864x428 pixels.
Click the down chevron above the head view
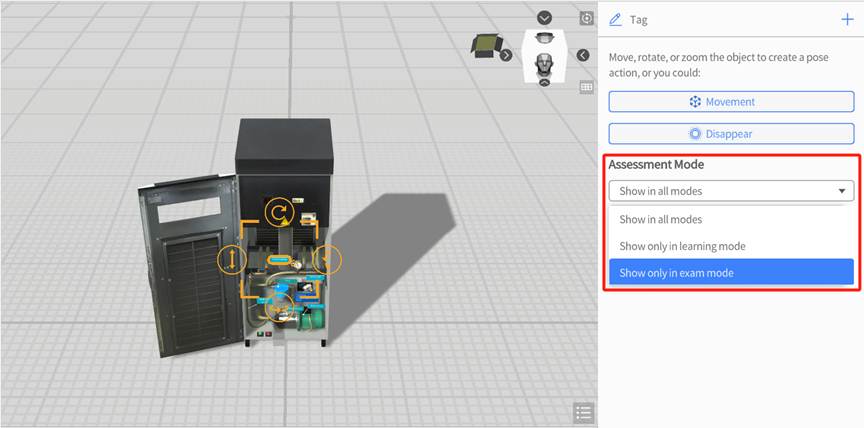coord(544,18)
